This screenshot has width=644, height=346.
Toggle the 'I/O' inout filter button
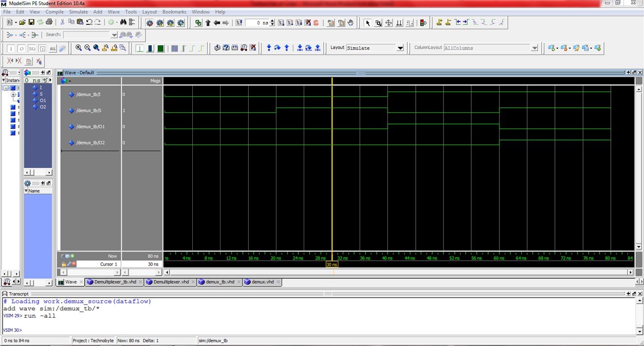pyautogui.click(x=32, y=48)
